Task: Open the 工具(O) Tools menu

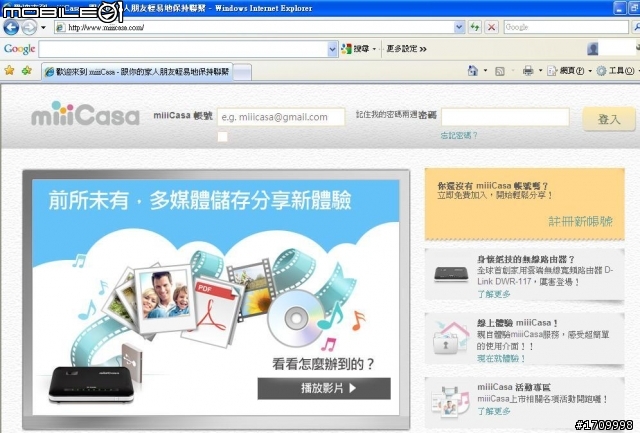Action: point(617,71)
